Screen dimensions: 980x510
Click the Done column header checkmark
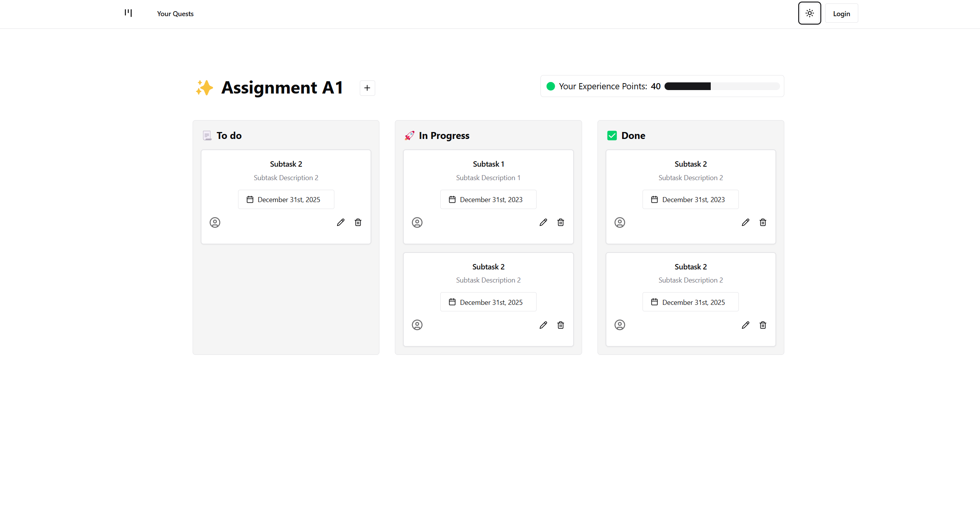[612, 135]
